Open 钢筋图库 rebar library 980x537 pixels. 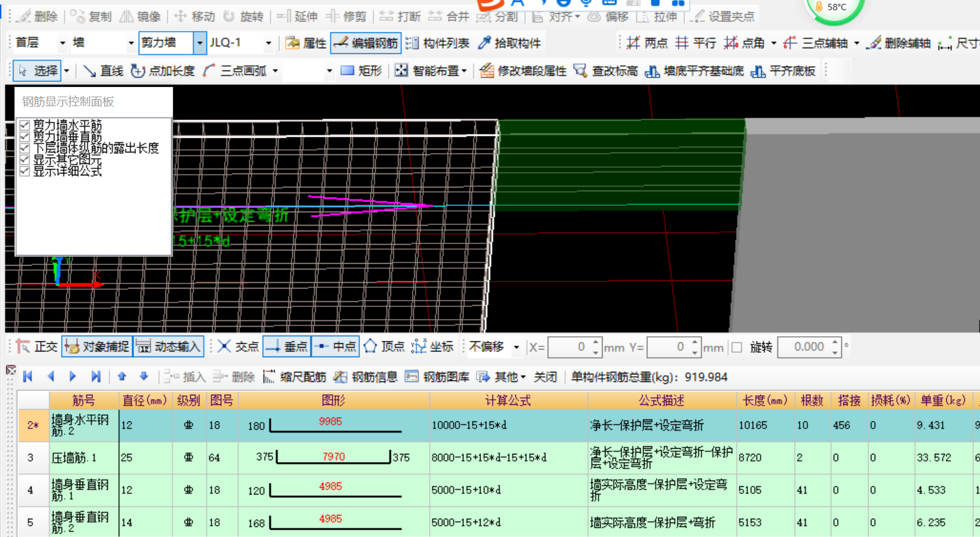click(x=437, y=377)
